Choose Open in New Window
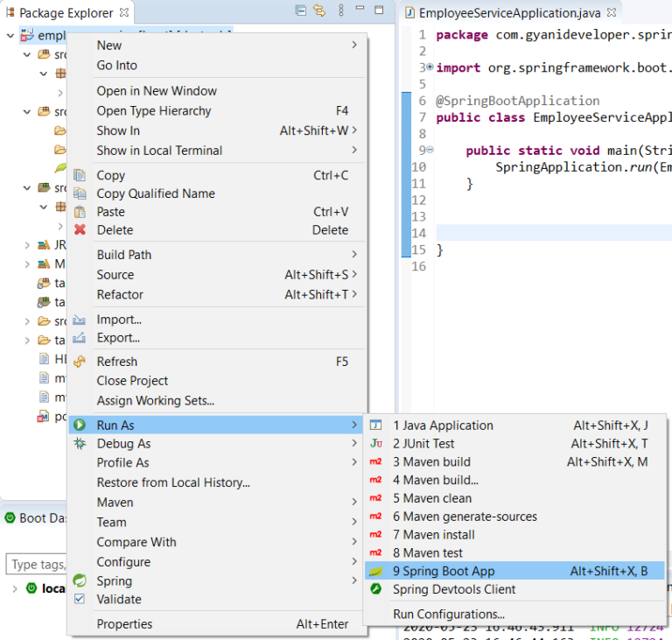The width and height of the screenshot is (672, 640). pos(218,91)
